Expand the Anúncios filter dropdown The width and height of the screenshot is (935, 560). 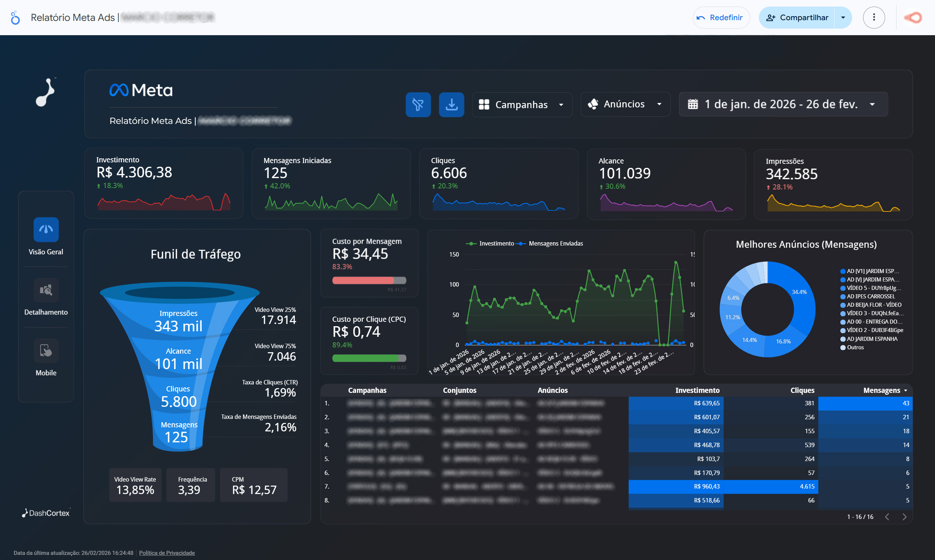[625, 104]
